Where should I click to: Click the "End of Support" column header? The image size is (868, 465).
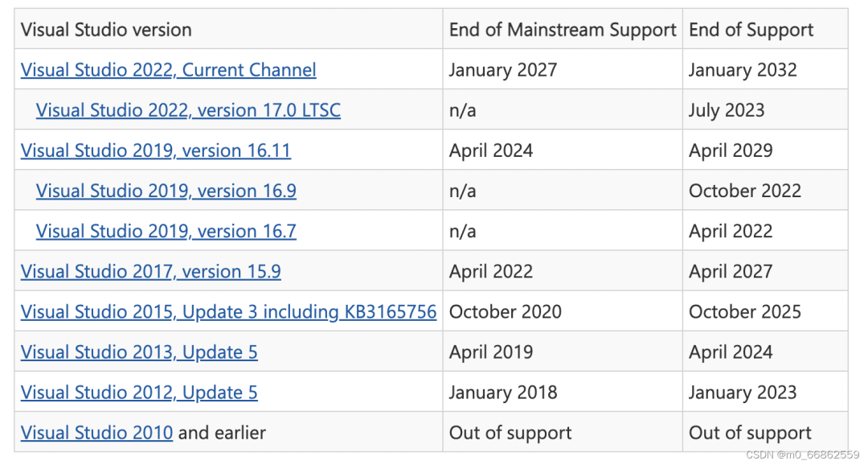(x=751, y=30)
